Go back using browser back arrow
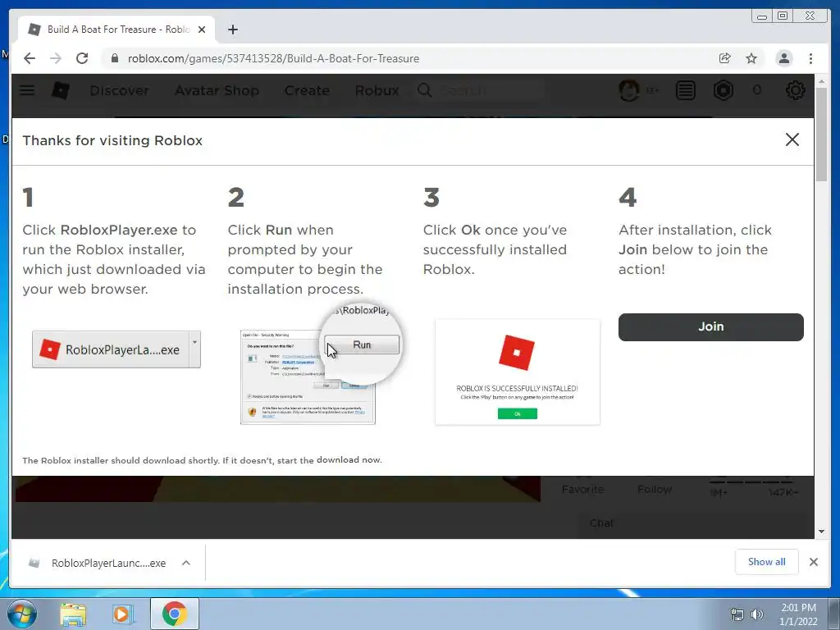The width and height of the screenshot is (840, 630). (x=30, y=58)
